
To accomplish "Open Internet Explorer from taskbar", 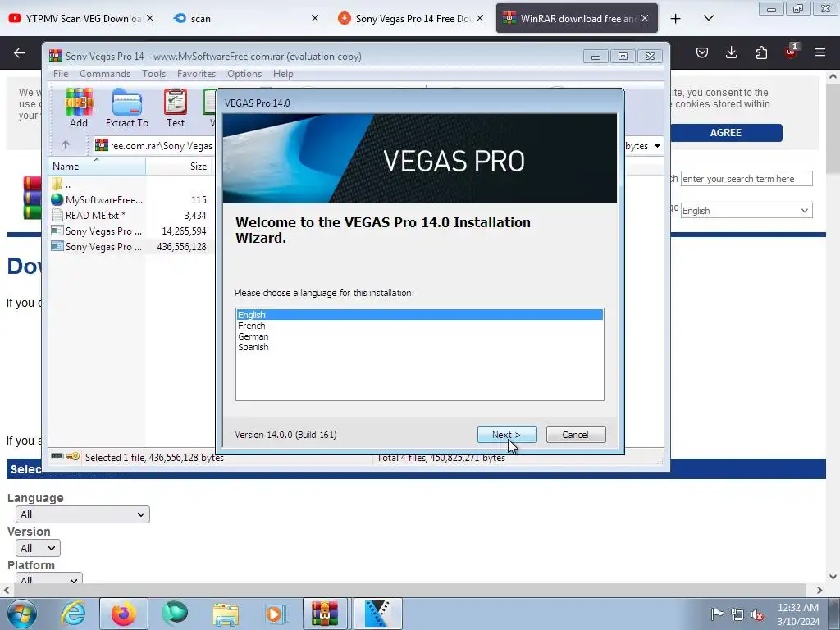I will 73,614.
